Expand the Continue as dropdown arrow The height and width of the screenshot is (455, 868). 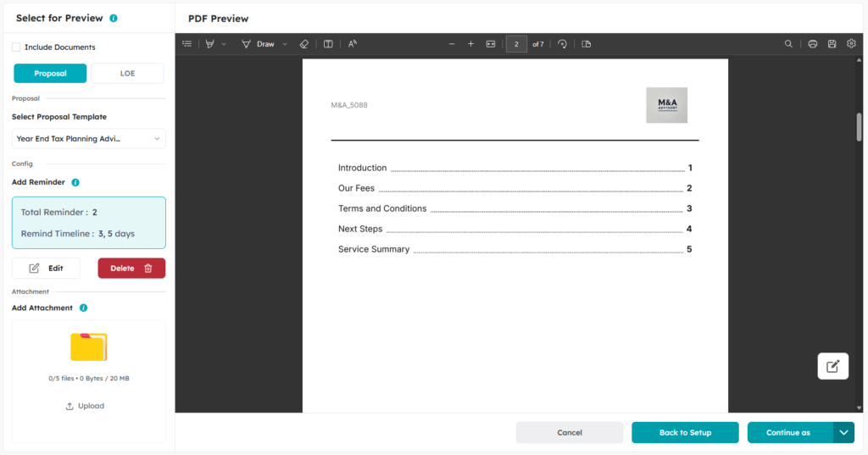(x=843, y=432)
